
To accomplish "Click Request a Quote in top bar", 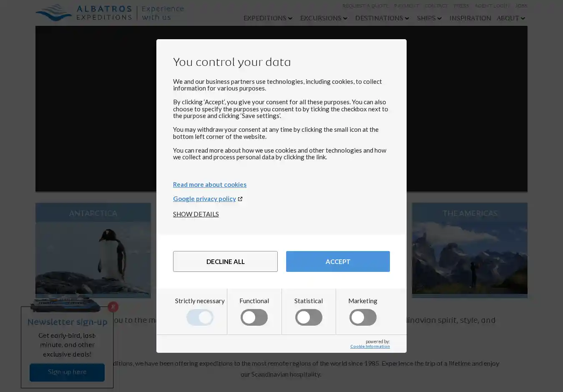I will point(365,6).
